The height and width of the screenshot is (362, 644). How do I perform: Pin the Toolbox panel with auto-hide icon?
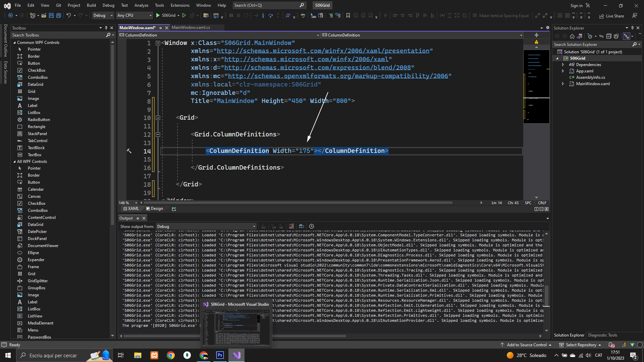point(106,28)
